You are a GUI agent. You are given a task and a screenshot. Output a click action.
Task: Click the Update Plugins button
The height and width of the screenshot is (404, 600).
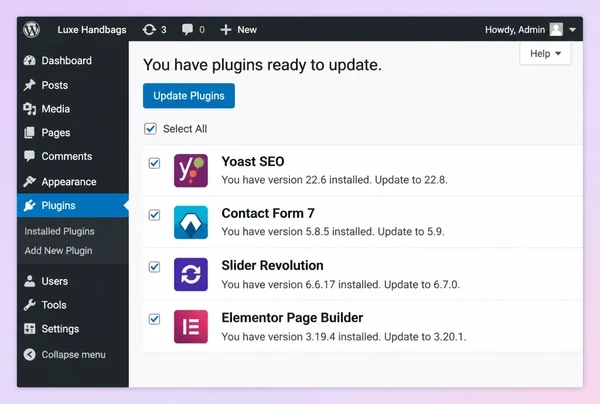189,96
